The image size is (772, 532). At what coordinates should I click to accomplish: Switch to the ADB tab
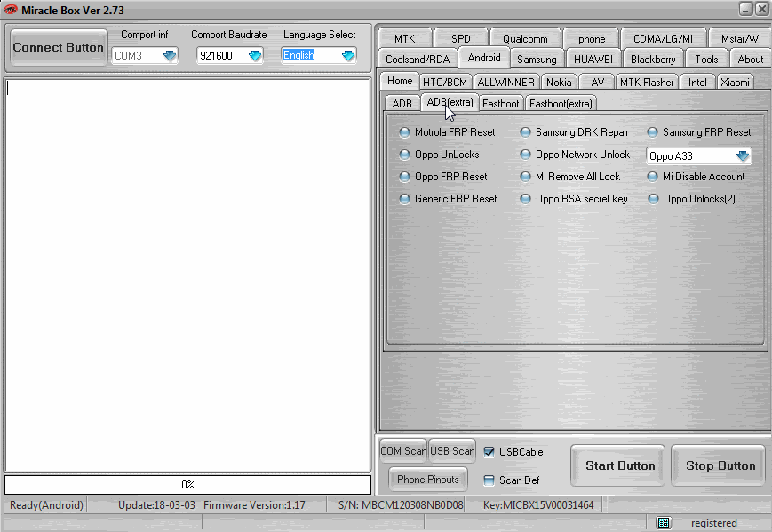coord(402,103)
